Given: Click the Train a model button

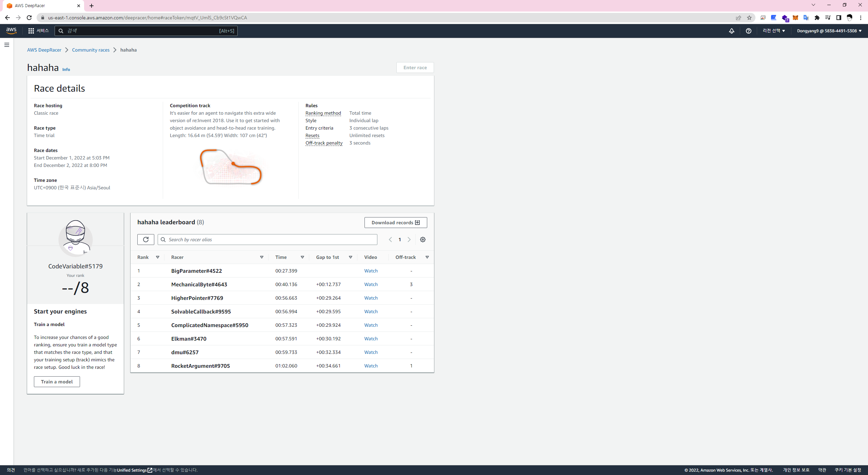Looking at the screenshot, I should coord(57,382).
